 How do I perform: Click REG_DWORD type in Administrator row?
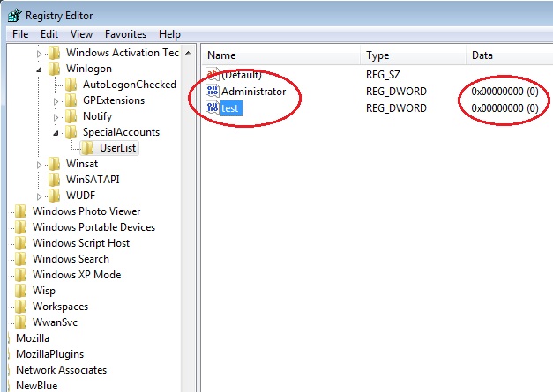point(396,92)
